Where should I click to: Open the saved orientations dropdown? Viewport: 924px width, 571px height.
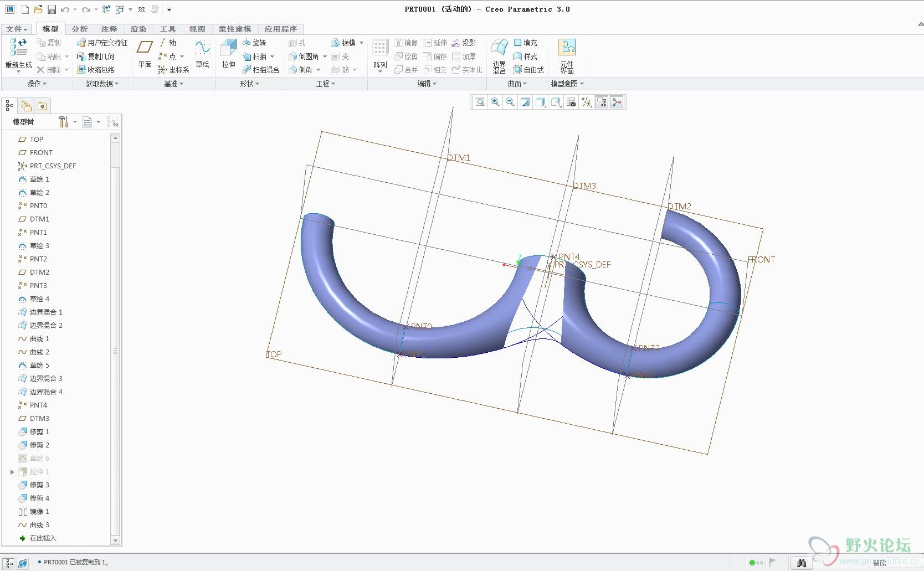556,102
